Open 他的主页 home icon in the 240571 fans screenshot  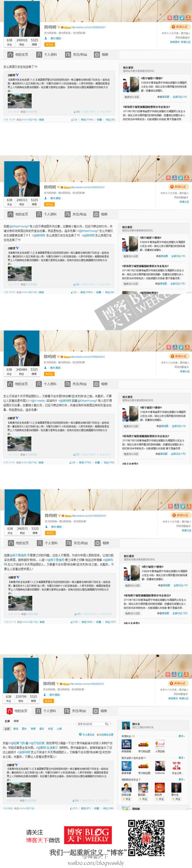point(11,543)
